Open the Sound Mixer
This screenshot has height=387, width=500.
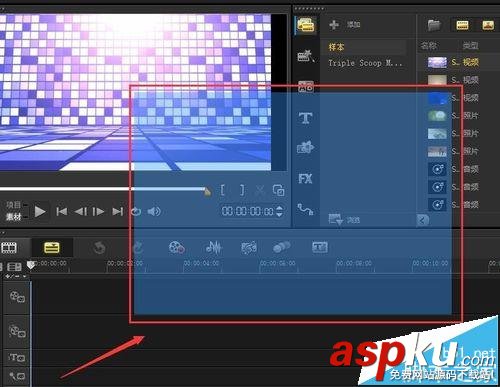[x=214, y=248]
